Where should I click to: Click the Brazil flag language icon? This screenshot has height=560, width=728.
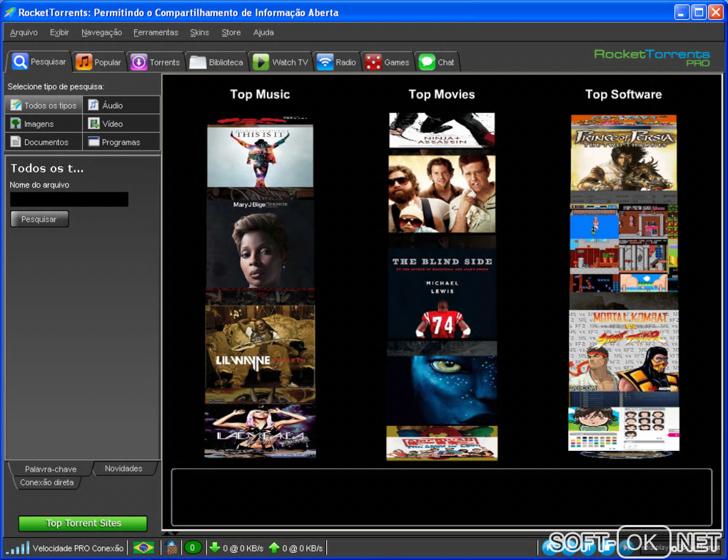click(144, 548)
